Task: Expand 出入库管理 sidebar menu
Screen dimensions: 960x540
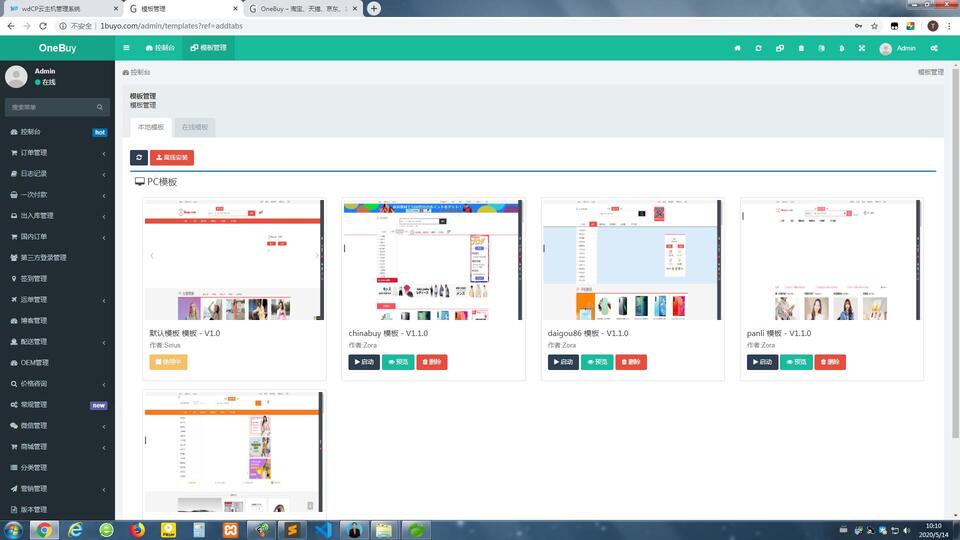Action: click(x=58, y=216)
